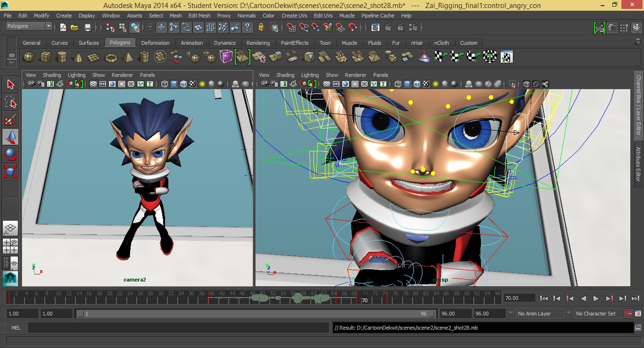Create a polygon torus from shelf
The width and height of the screenshot is (644, 348).
click(111, 57)
